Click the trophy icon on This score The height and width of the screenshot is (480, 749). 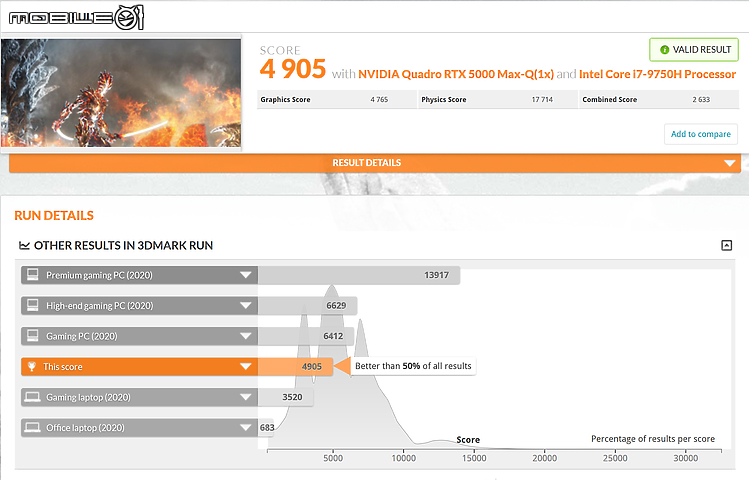pos(32,367)
